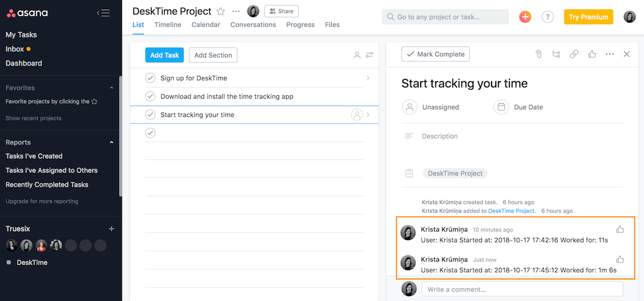Open the Conversations tab
644x301 pixels.
click(253, 25)
